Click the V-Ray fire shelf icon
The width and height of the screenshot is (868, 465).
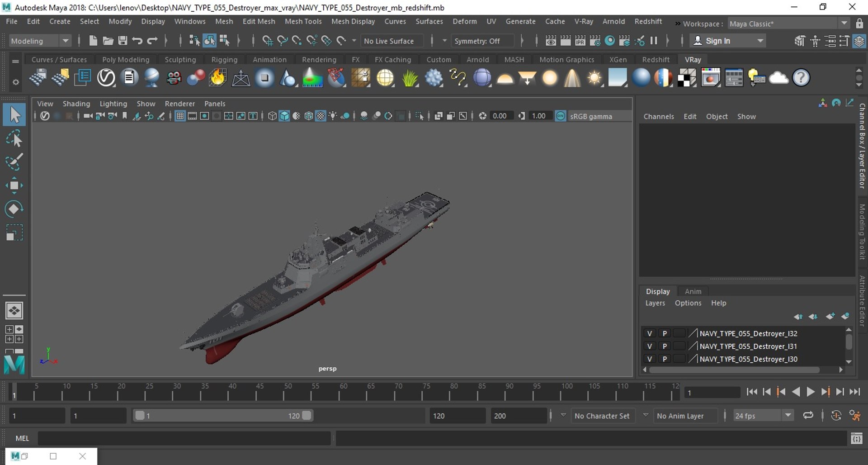tap(217, 78)
